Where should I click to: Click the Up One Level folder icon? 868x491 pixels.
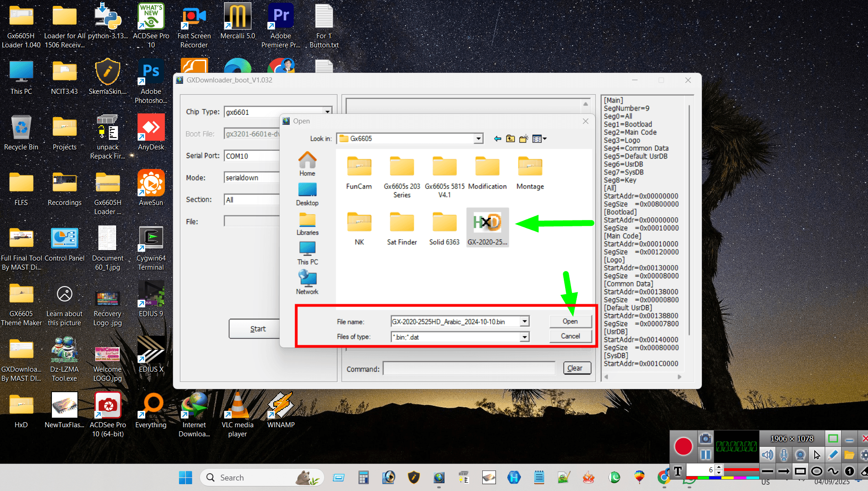511,138
